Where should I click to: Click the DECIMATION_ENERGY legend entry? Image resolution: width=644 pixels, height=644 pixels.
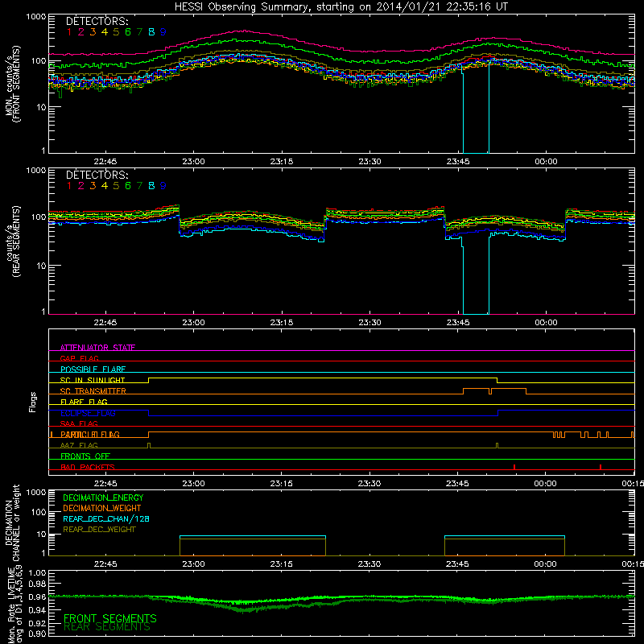pyautogui.click(x=103, y=497)
